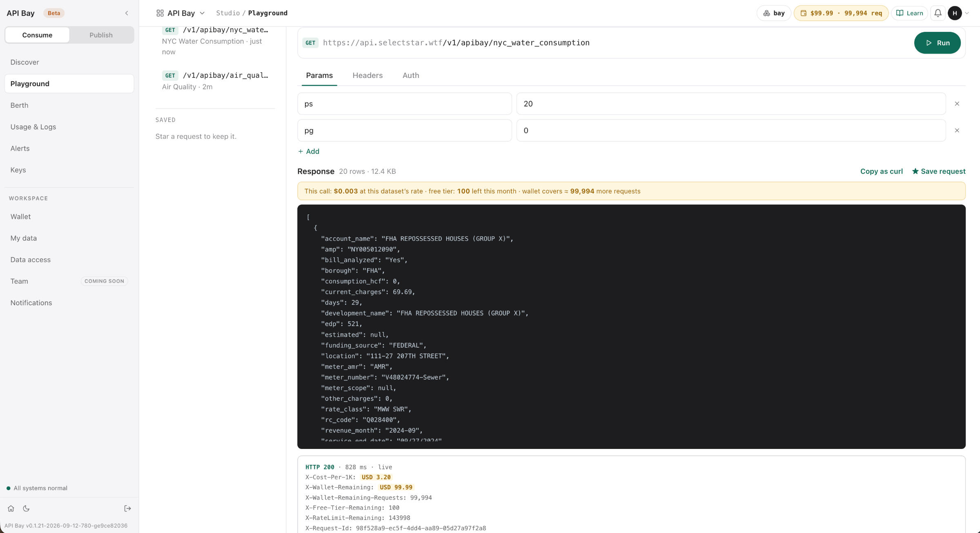980x533 pixels.
Task: Open Wallet in workspace section
Action: (69, 217)
